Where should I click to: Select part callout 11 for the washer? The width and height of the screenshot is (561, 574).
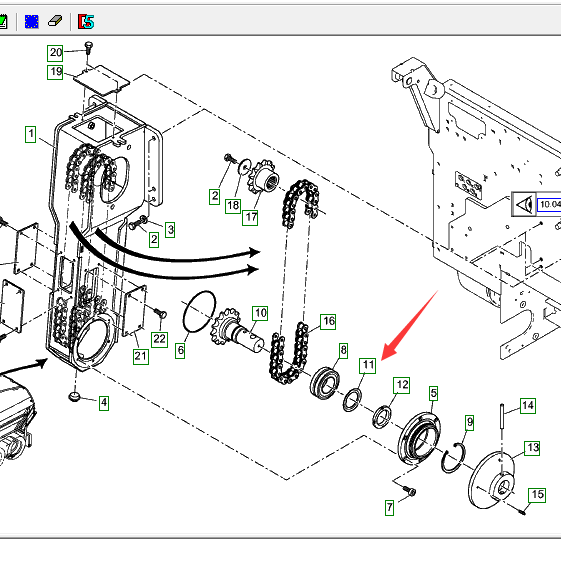coord(368,365)
